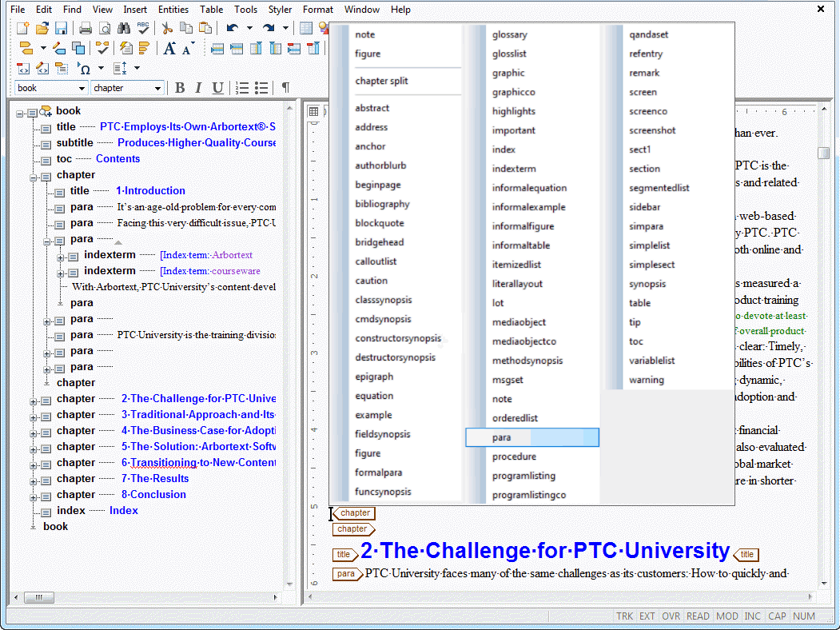Open the dropdown arrow beside the Omega symbol icon
Screen dimensions: 840x630
click(x=101, y=68)
